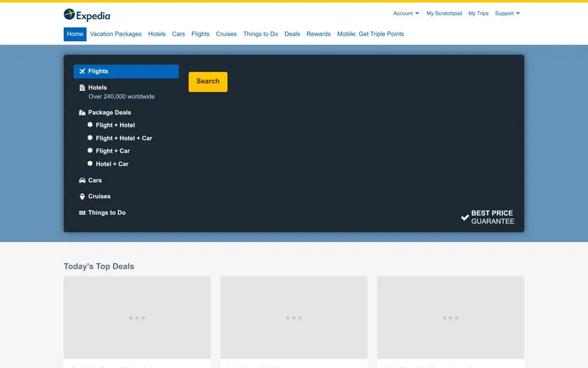The height and width of the screenshot is (368, 588).
Task: Click the Today's Top Deals heading
Action: [x=99, y=266]
